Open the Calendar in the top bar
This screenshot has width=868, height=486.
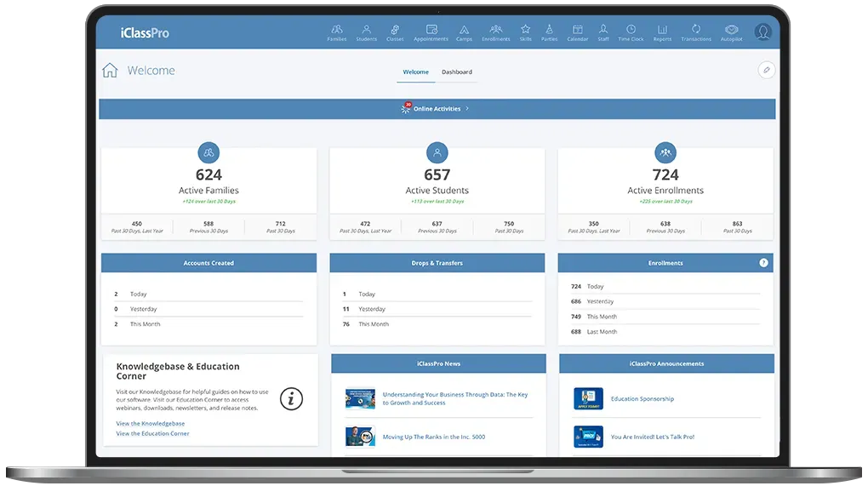click(x=577, y=32)
